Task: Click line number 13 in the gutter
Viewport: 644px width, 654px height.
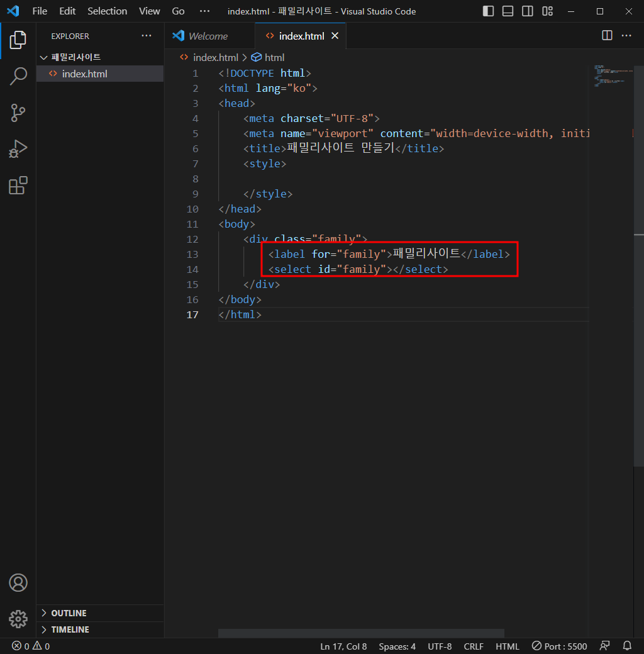Action: click(192, 255)
